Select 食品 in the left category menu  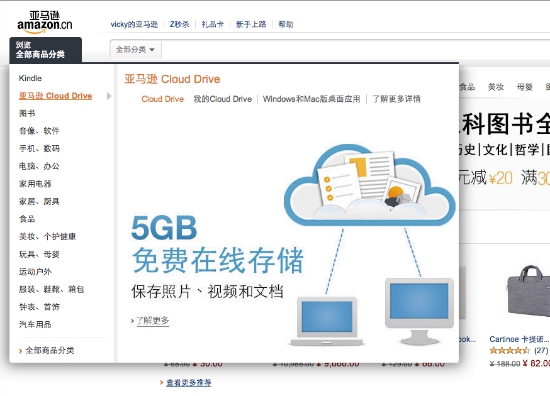pyautogui.click(x=27, y=219)
